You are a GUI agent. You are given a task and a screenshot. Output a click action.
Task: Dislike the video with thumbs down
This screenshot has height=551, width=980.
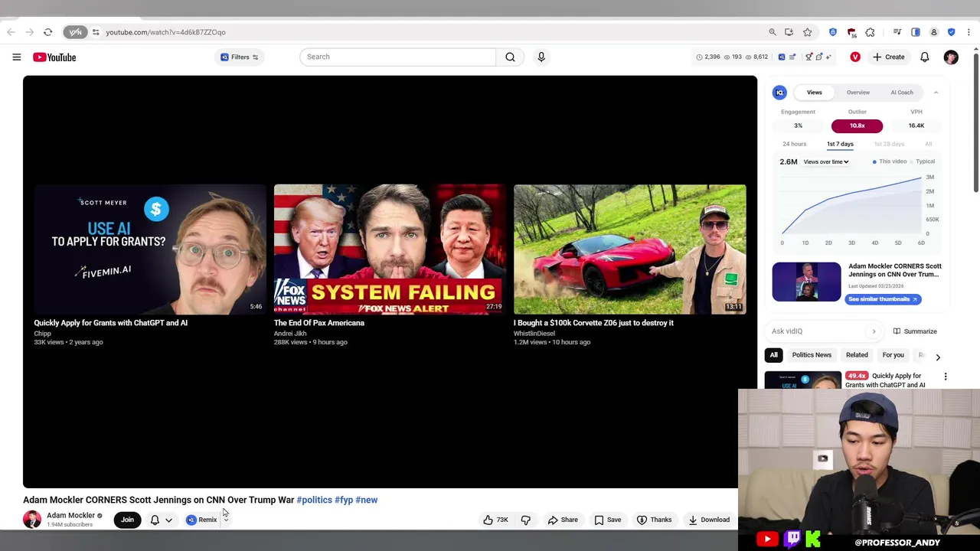coord(526,520)
